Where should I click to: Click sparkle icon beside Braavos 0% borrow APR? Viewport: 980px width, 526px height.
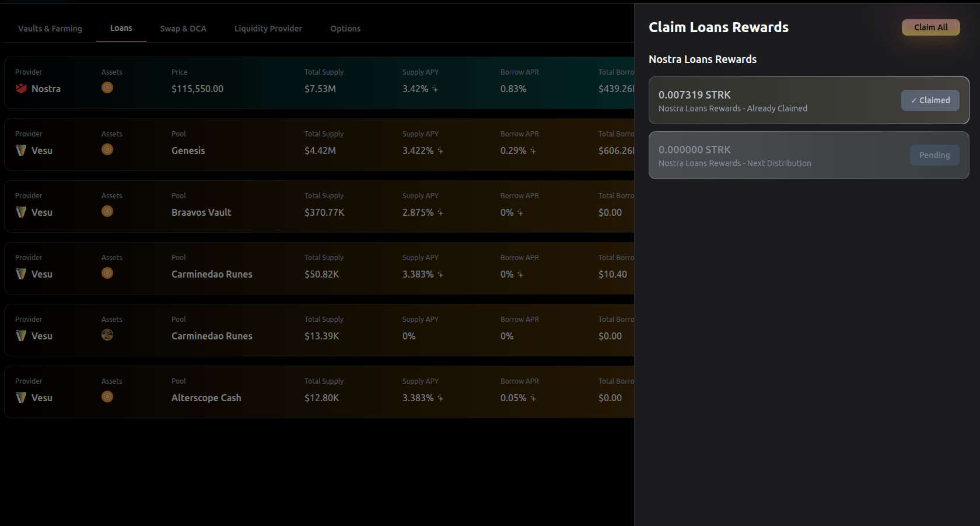520,213
